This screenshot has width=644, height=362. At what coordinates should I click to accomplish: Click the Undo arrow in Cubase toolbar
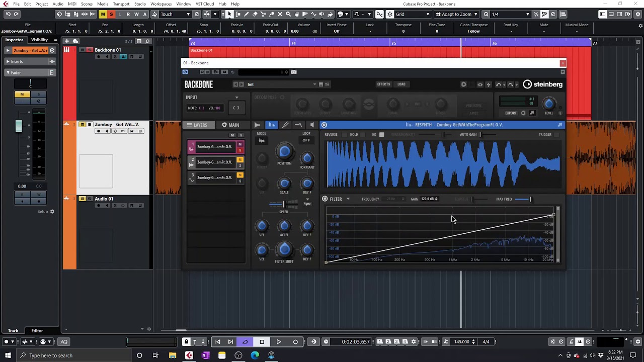pos(8,14)
